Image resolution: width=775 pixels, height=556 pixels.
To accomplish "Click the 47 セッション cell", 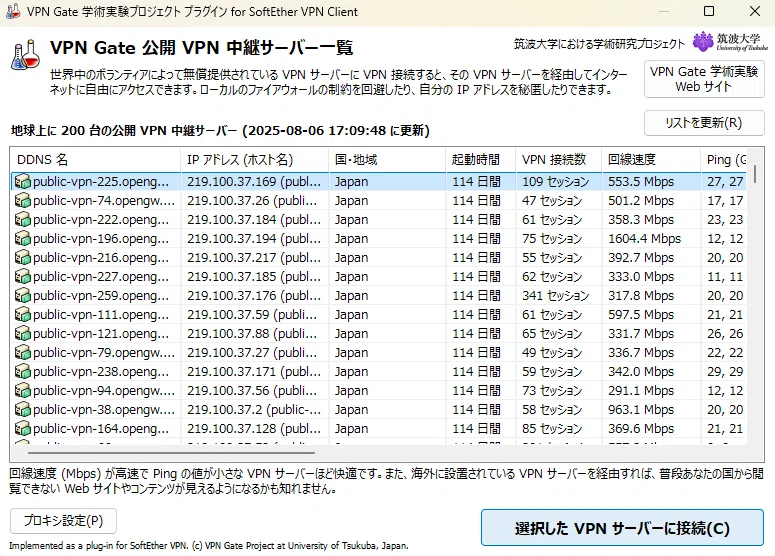I will coord(552,201).
